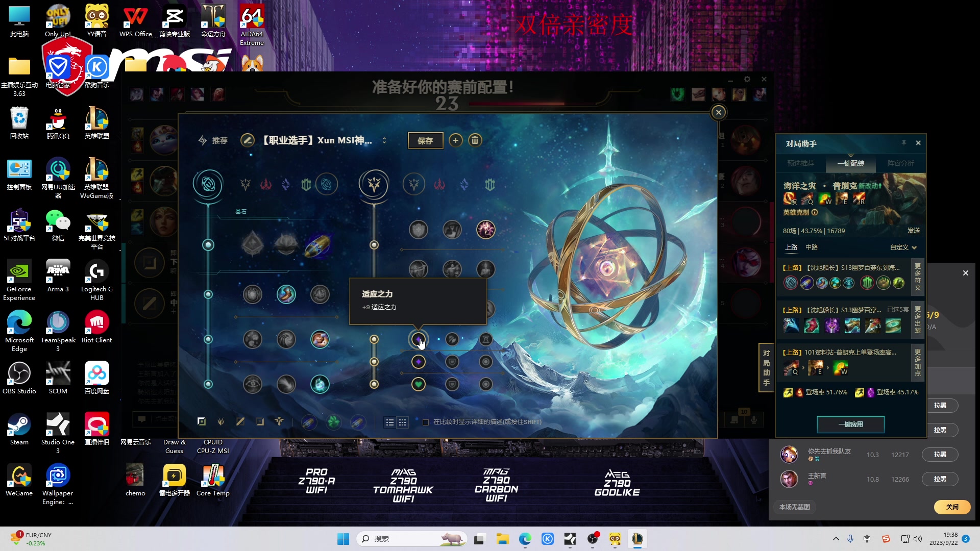The height and width of the screenshot is (551, 980).
Task: Select green Resolve path in secondary tree
Action: [489, 185]
